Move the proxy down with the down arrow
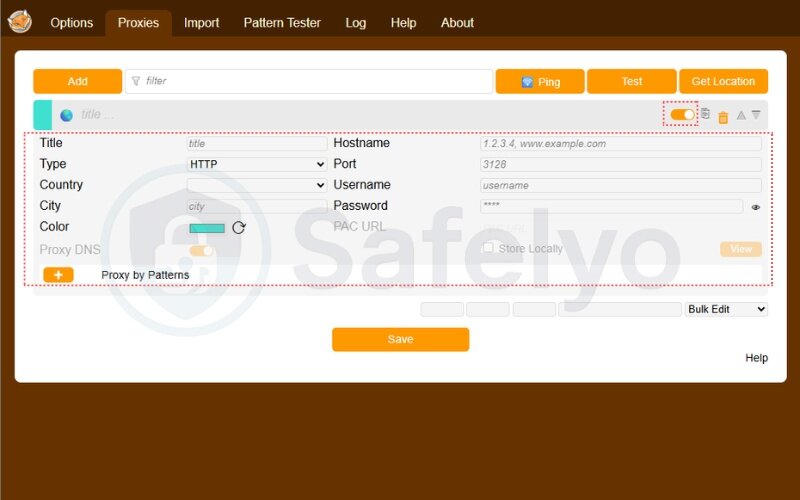The height and width of the screenshot is (500, 800). pos(756,115)
